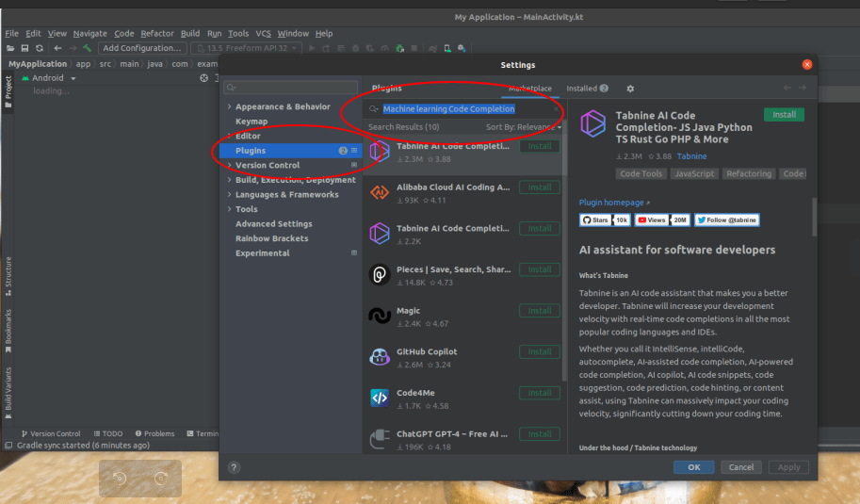Open the Build Variants side tab
This screenshot has width=860, height=504.
(x=8, y=393)
